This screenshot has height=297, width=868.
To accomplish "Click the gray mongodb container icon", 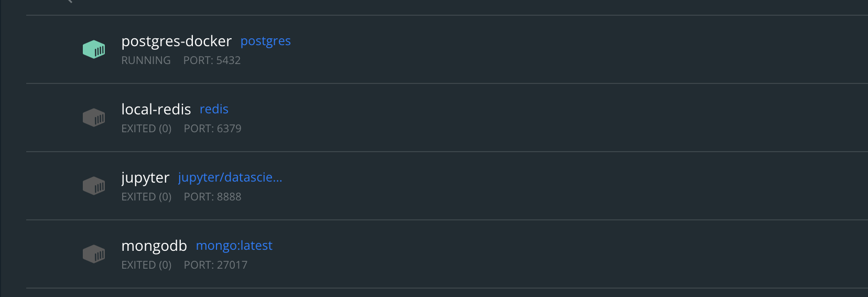I will [94, 254].
